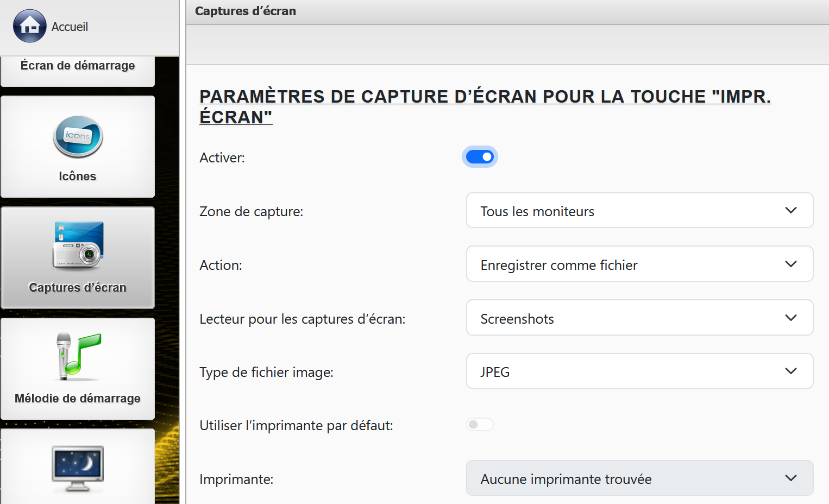829x504 pixels.
Task: Open the Lecteur pour les captures dropdown
Action: pyautogui.click(x=639, y=318)
